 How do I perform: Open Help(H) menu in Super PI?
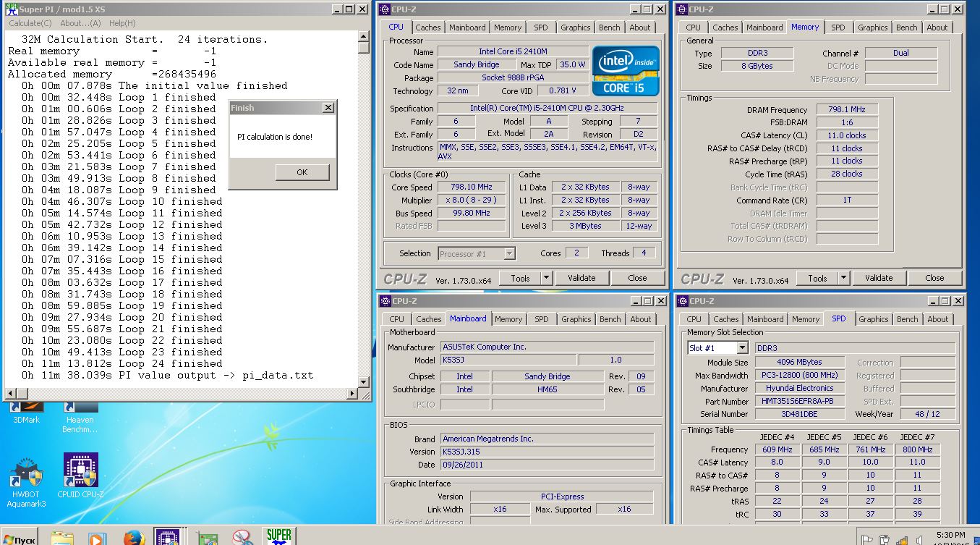pyautogui.click(x=122, y=23)
